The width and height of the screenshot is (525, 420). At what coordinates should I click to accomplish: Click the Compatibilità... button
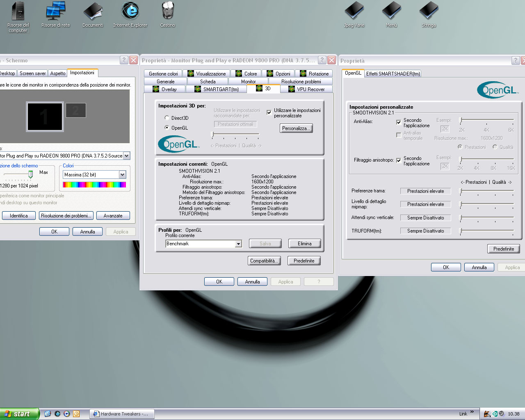(x=264, y=261)
